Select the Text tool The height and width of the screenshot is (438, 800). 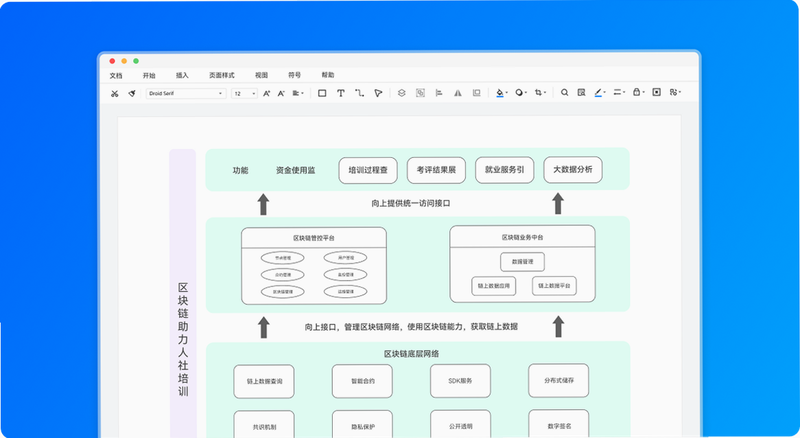tap(341, 93)
